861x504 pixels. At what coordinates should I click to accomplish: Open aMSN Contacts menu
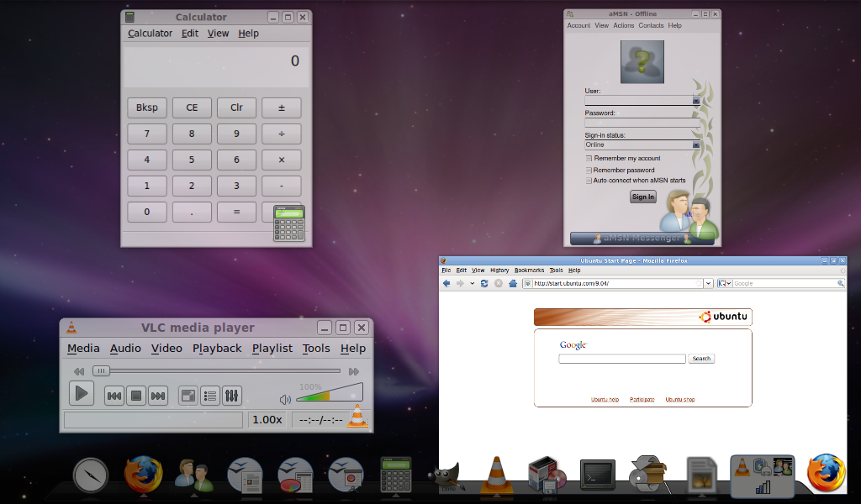coord(651,26)
